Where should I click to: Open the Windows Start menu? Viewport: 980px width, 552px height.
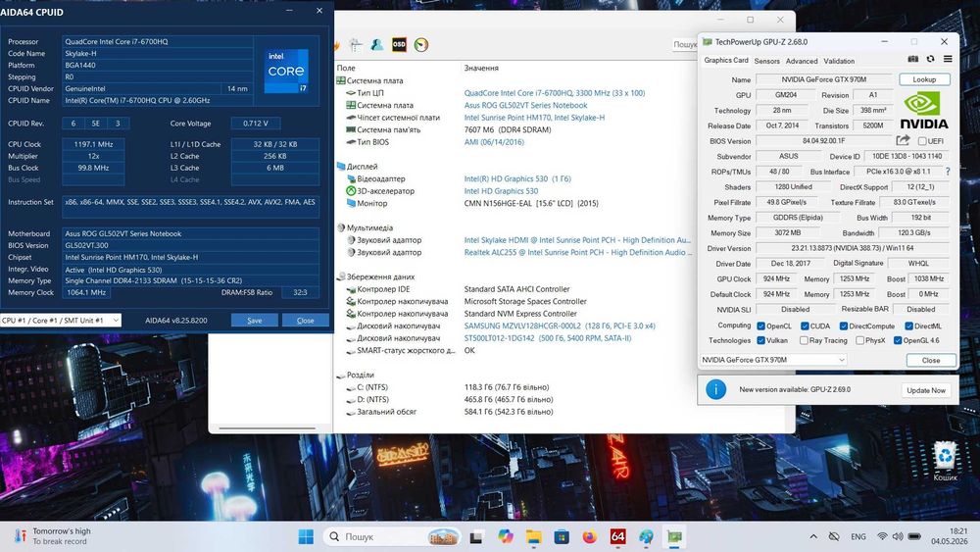[x=306, y=536]
